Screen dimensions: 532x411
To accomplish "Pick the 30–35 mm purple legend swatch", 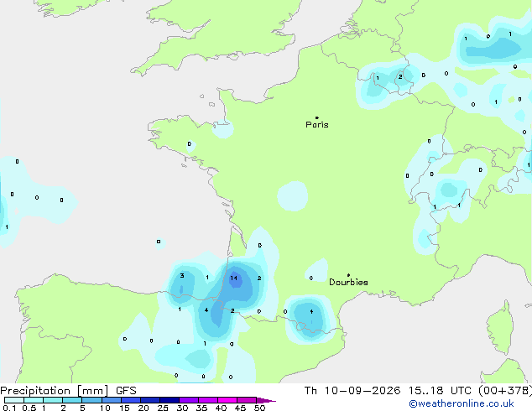I will click(188, 400).
